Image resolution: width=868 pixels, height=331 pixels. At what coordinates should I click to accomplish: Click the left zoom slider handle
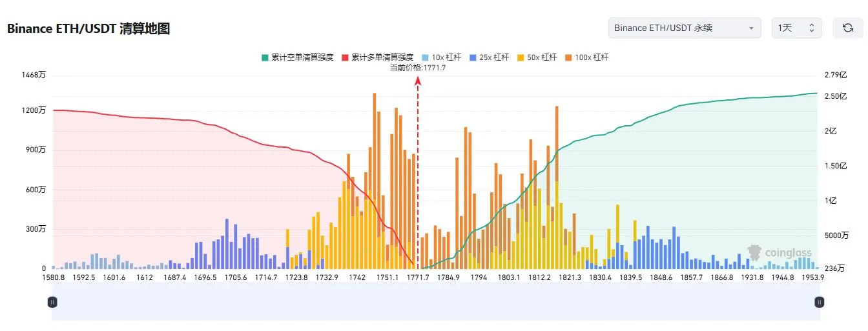(x=52, y=301)
